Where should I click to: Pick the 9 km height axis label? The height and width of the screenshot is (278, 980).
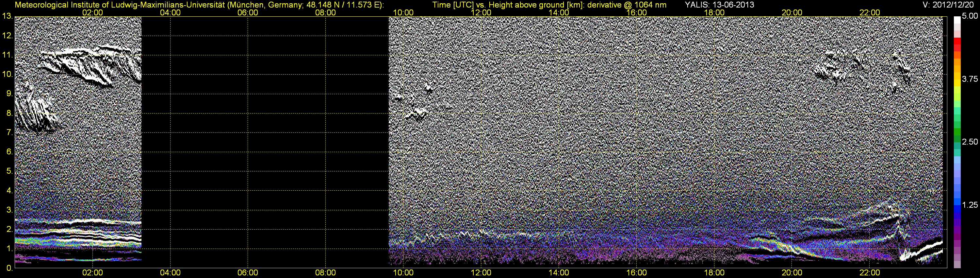coord(9,93)
